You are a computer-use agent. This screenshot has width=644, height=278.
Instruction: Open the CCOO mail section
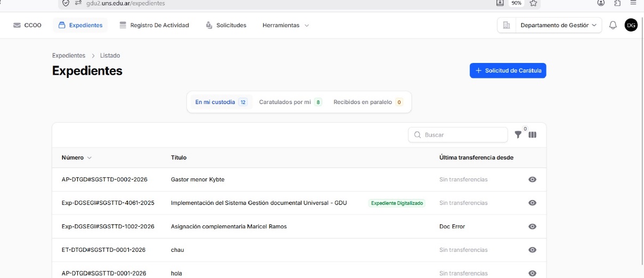[27, 25]
